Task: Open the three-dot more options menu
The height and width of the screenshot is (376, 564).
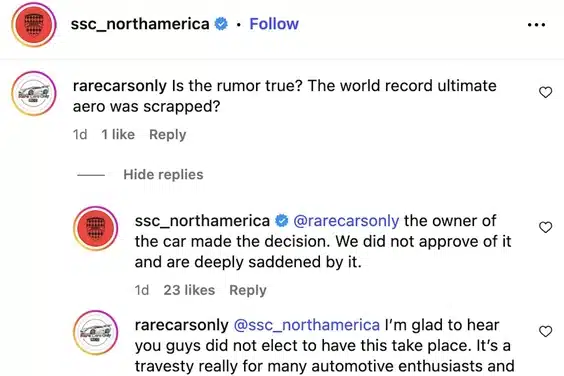Action: coord(536,25)
